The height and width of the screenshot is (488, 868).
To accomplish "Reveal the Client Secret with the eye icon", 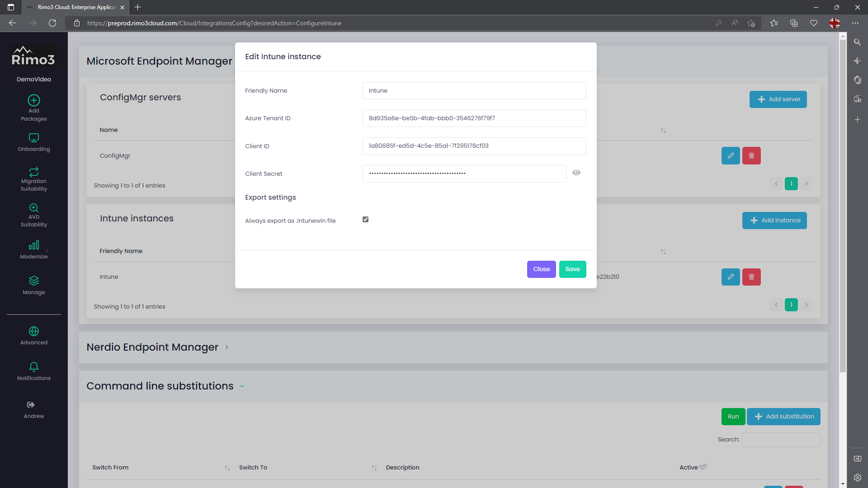I will (576, 173).
